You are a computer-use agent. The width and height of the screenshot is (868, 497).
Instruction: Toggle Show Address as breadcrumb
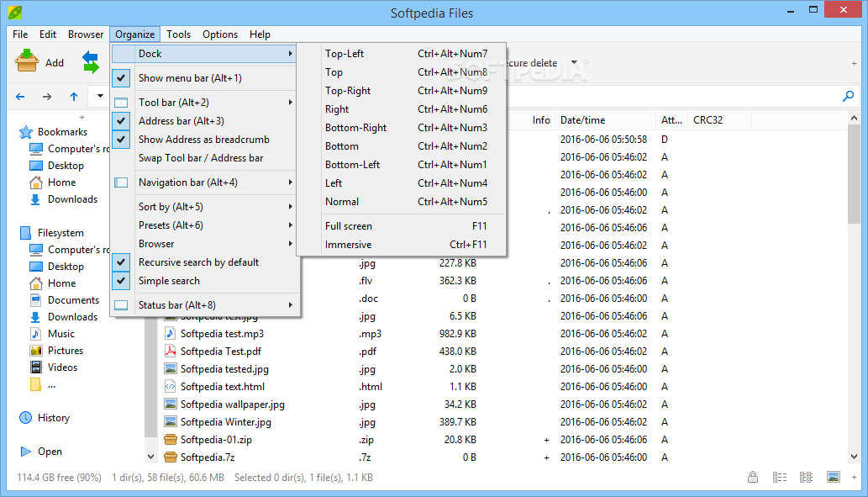click(205, 140)
